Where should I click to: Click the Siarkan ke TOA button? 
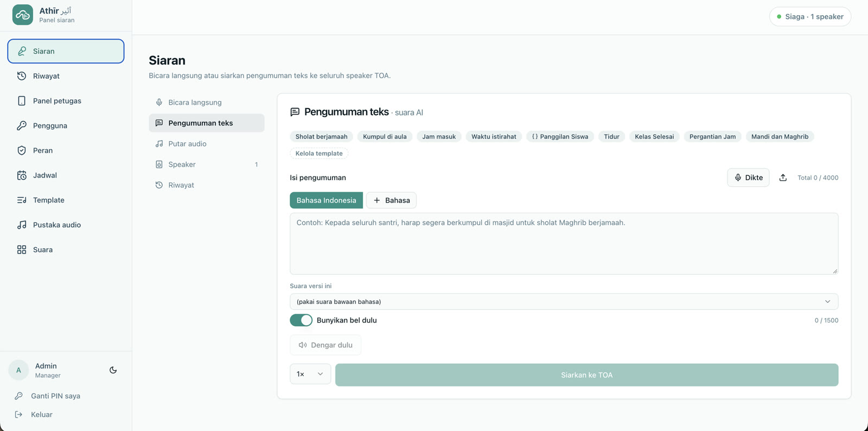pyautogui.click(x=586, y=375)
